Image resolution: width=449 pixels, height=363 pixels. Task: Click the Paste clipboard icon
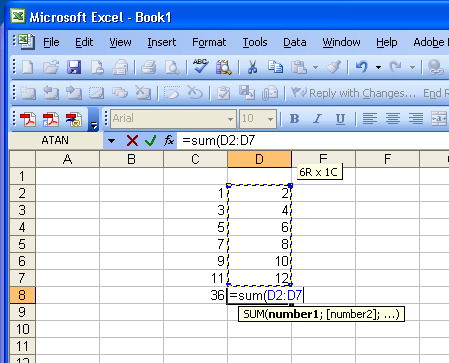pyautogui.click(x=299, y=67)
